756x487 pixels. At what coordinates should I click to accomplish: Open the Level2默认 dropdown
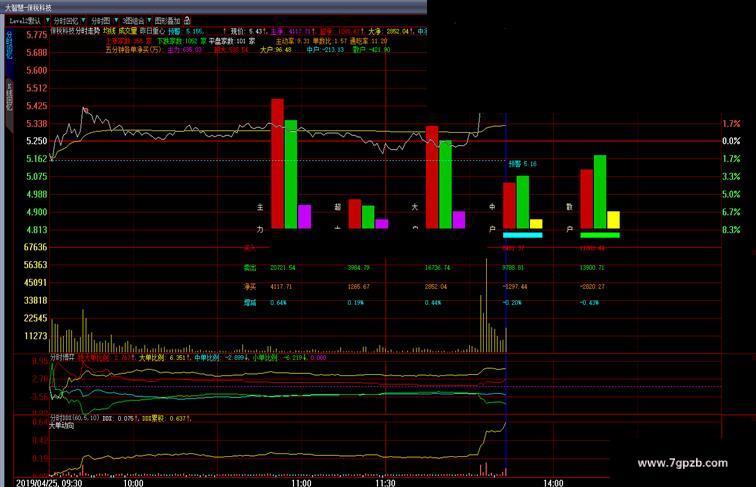[x=29, y=21]
